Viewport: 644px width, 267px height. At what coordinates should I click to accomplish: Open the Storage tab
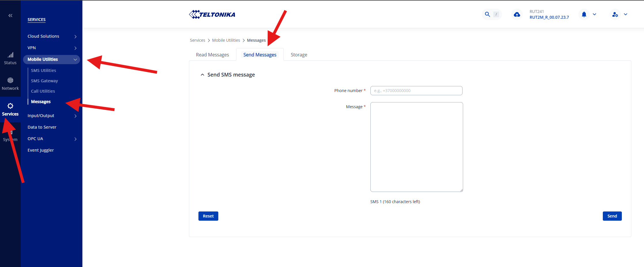click(299, 55)
